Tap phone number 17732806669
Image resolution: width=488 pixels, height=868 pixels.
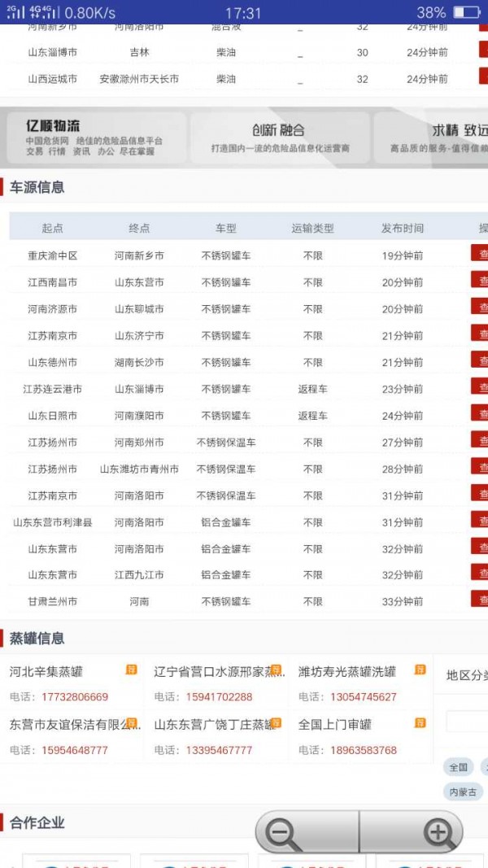[x=75, y=697]
